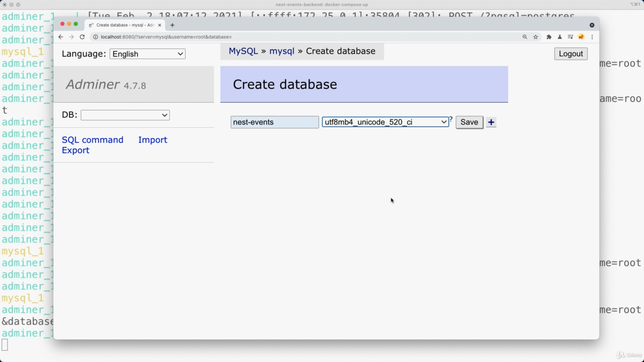Click the zoom magnifier icon in address bar
The height and width of the screenshot is (362, 644).
[525, 37]
